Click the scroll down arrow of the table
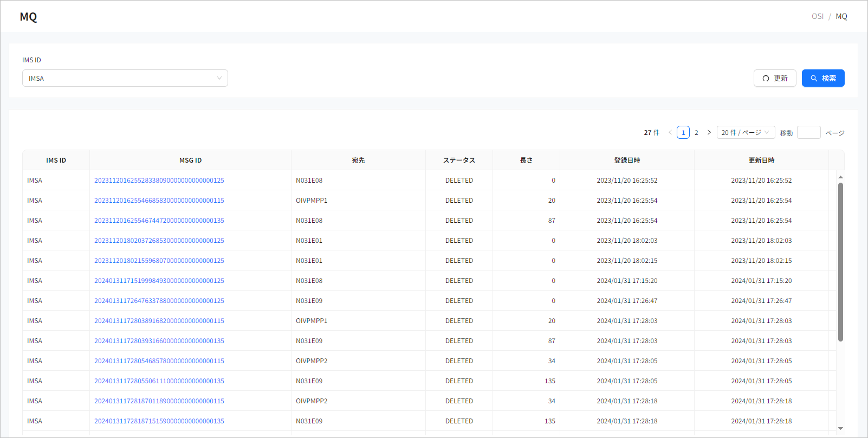 point(840,428)
